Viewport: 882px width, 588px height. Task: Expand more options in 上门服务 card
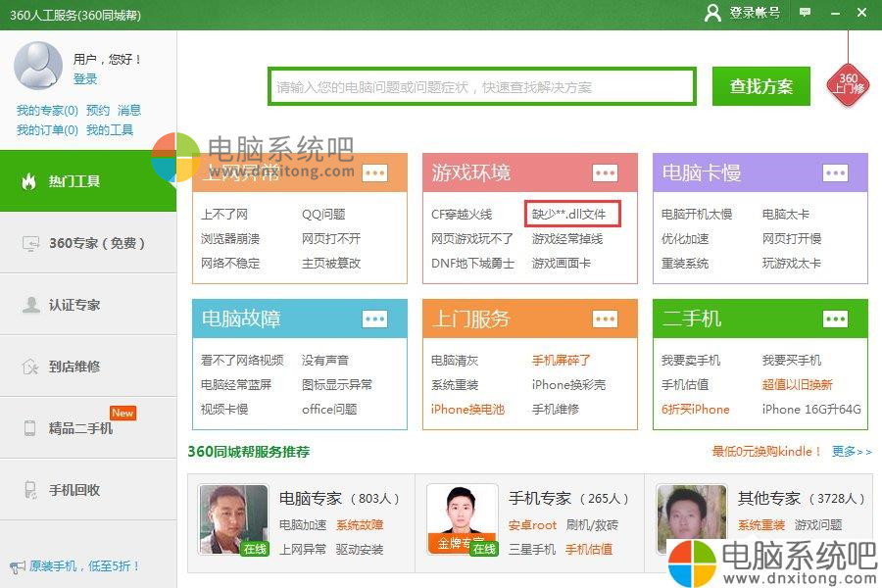(606, 319)
